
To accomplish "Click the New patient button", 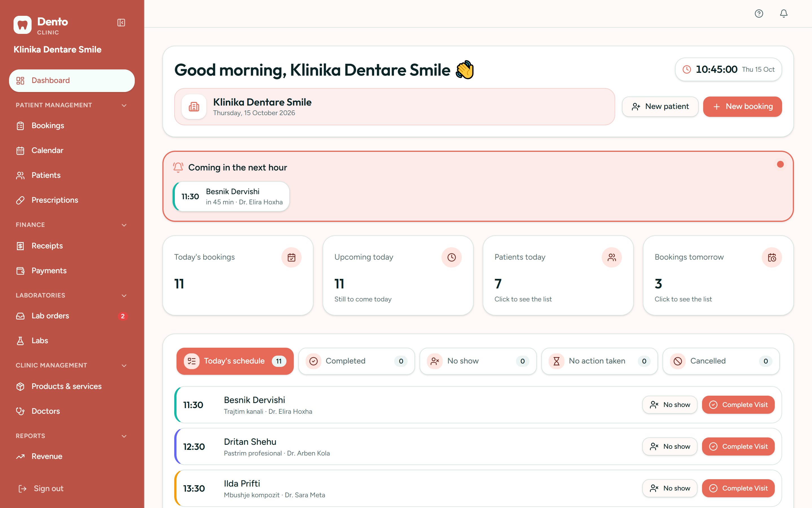I will point(660,107).
